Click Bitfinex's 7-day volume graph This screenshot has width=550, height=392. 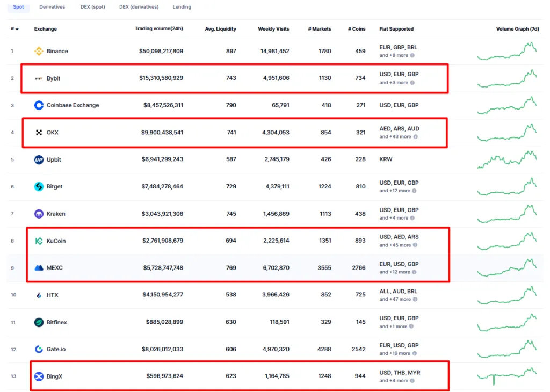point(506,322)
